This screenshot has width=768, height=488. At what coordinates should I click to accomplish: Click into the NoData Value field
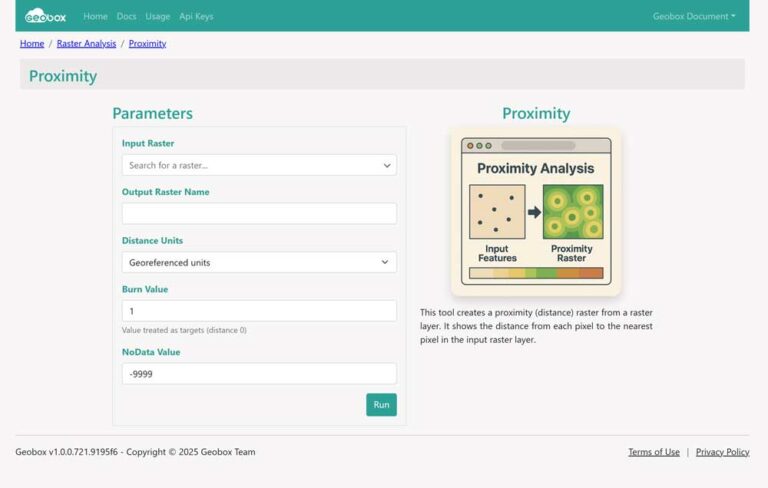[259, 374]
